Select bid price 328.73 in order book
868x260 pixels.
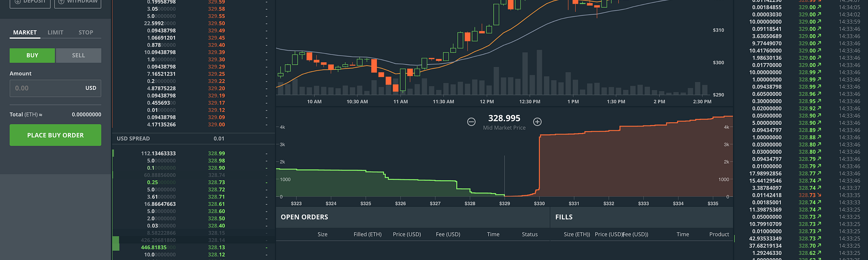point(216,182)
